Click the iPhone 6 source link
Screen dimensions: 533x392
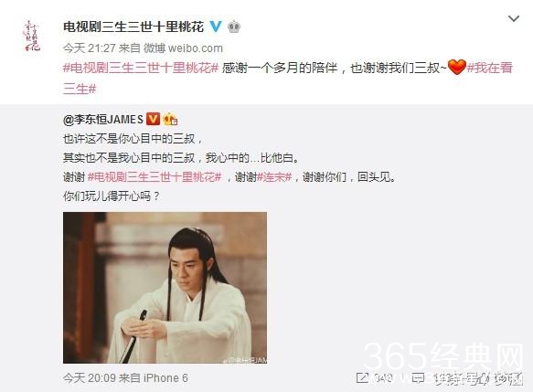coord(165,377)
